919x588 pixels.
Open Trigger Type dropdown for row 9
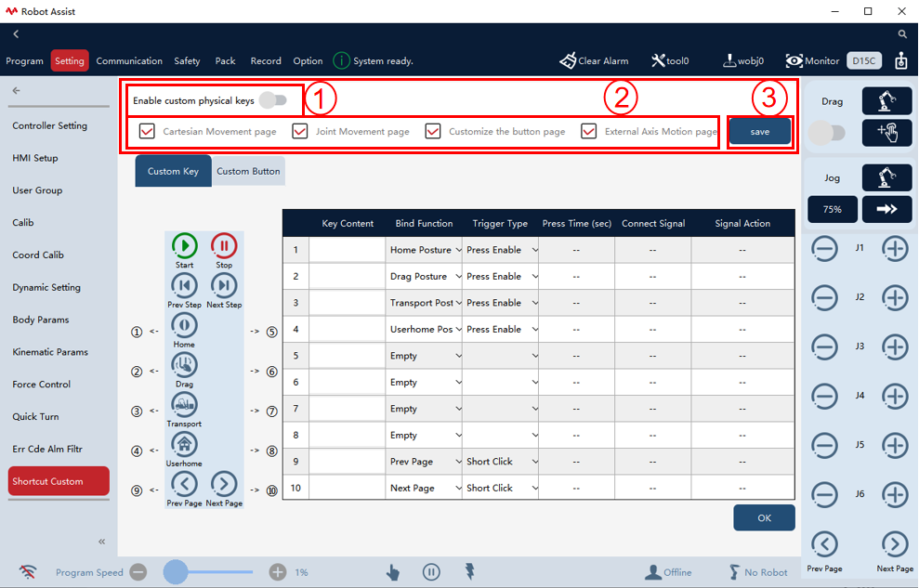coord(501,462)
